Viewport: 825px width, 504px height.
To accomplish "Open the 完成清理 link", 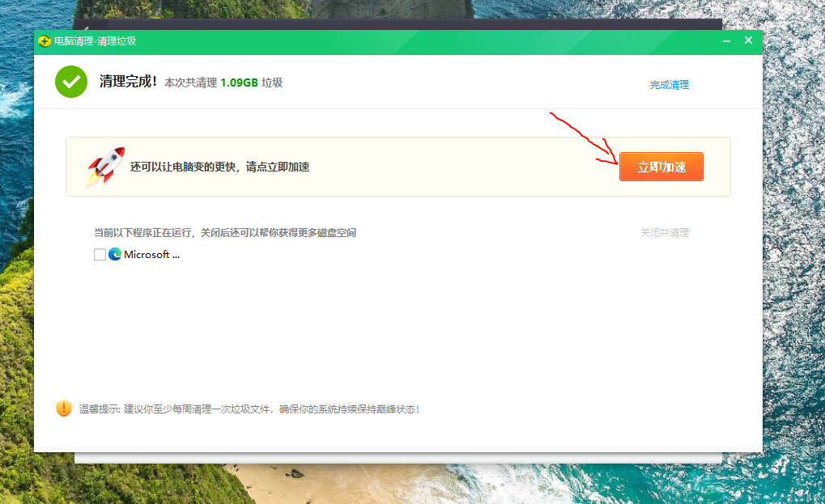I will [670, 85].
